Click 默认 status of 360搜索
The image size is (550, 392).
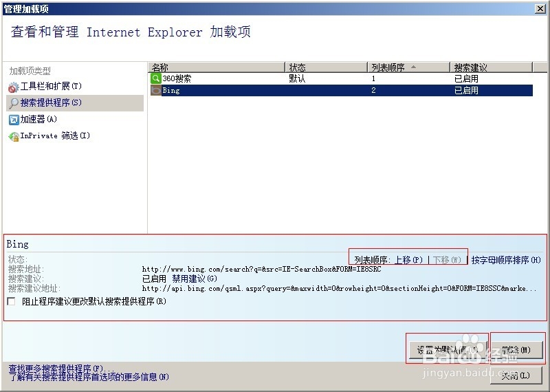coord(297,78)
